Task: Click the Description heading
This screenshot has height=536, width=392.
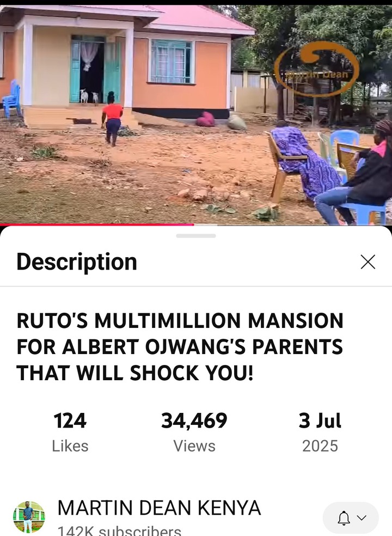Action: tap(77, 262)
